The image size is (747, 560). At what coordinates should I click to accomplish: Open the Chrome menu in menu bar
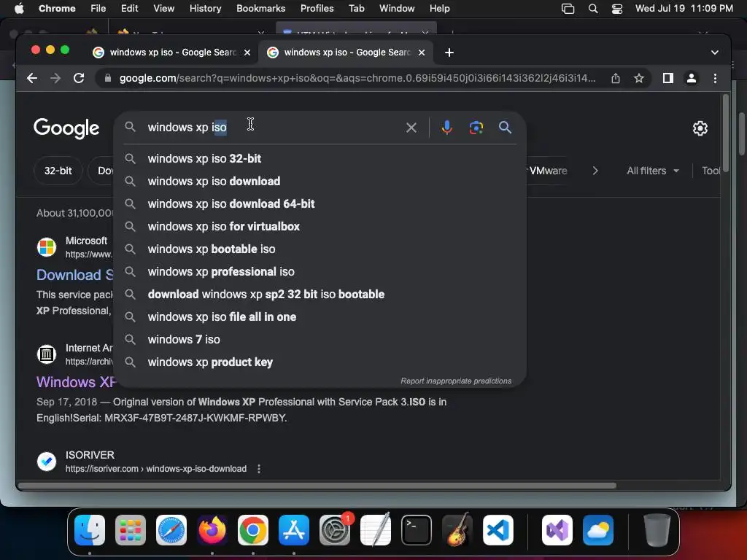(x=57, y=8)
